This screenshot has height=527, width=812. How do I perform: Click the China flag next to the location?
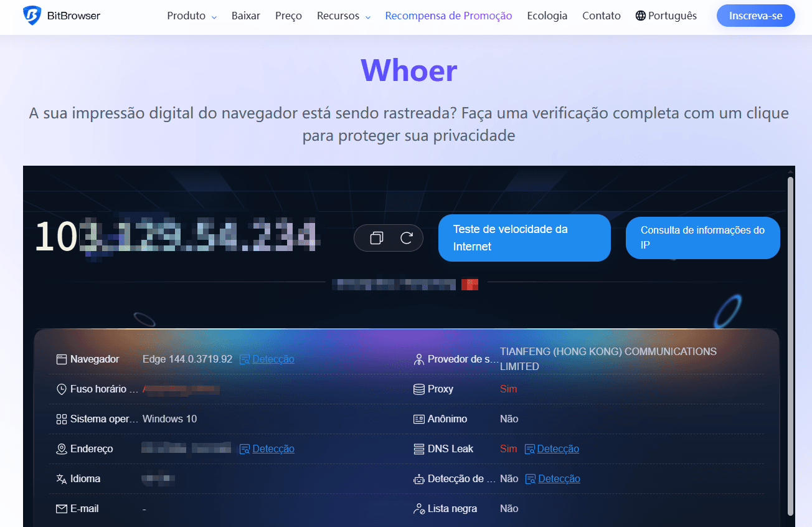(471, 283)
